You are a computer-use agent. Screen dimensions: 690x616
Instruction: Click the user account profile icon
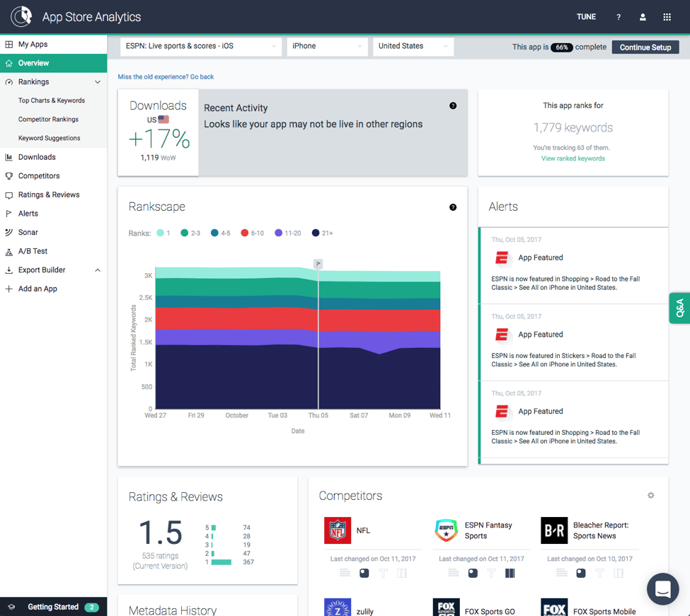(643, 17)
